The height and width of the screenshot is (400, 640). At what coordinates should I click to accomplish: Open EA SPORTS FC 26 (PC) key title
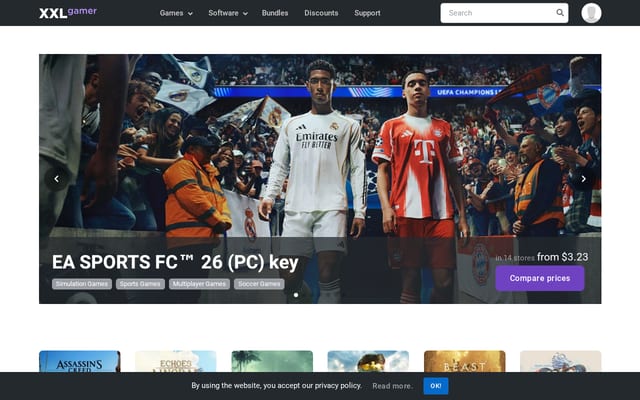(175, 262)
